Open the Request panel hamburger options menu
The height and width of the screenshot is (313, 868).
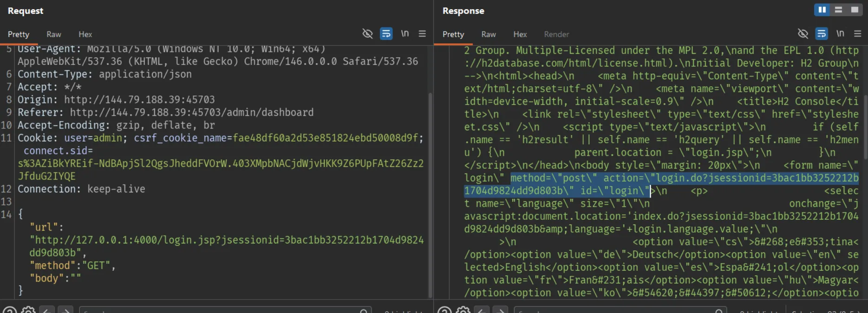click(422, 33)
